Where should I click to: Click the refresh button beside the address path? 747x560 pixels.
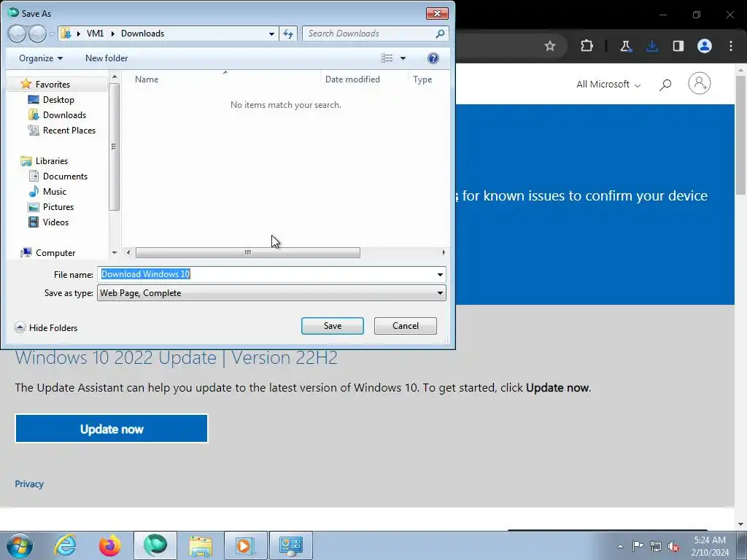[x=288, y=34]
